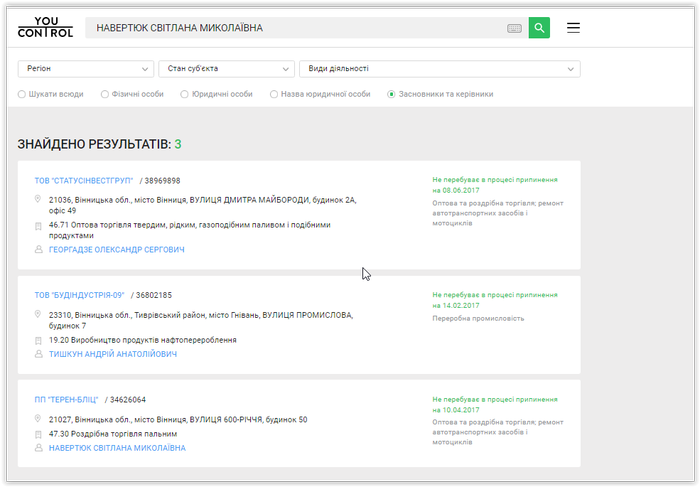Viewport: 700px width, 487px height.
Task: Open ТОВ "БУДІНДУСТРІЯ-09" company link
Action: pos(79,295)
